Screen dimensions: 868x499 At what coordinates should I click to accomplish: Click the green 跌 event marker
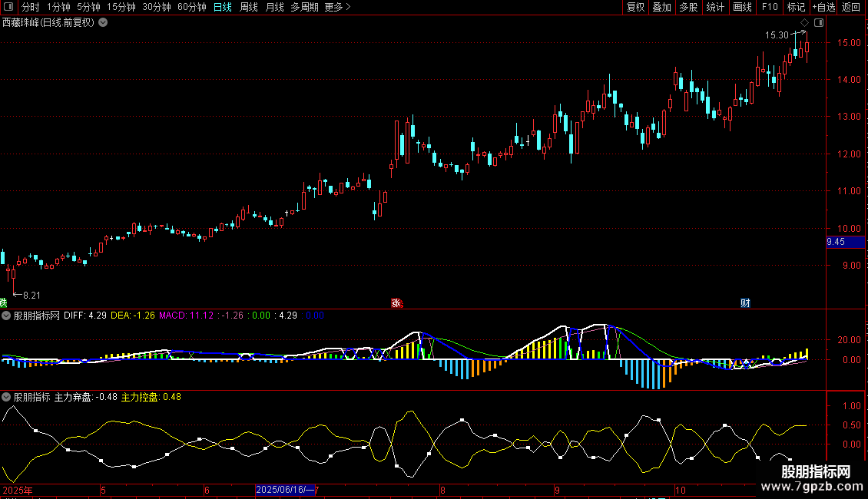pos(3,302)
